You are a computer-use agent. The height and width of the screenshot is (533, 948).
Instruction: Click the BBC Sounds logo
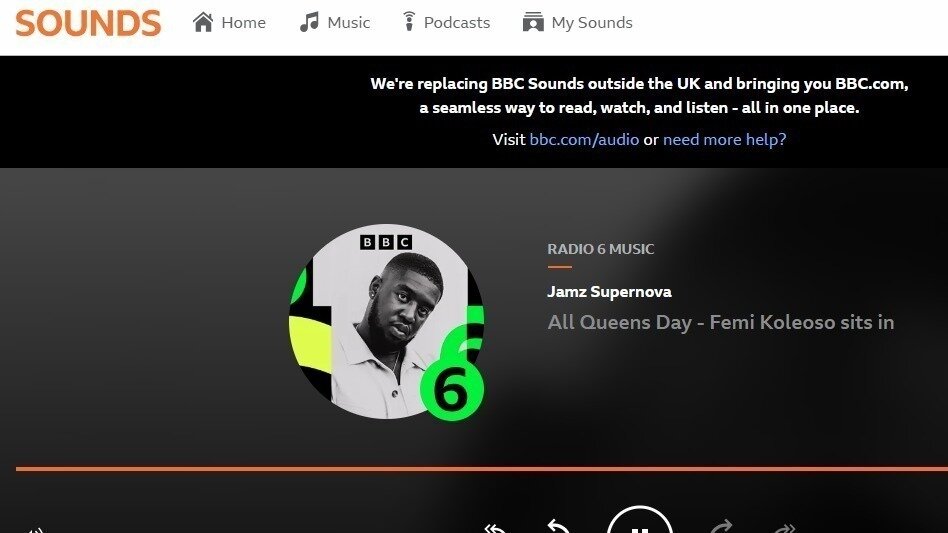[x=88, y=23]
